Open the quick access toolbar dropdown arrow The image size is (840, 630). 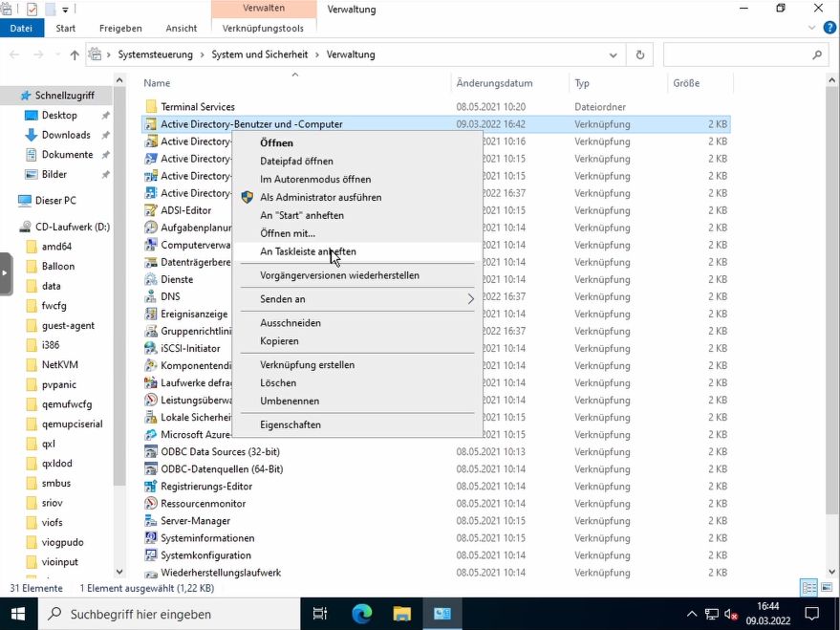(x=65, y=10)
